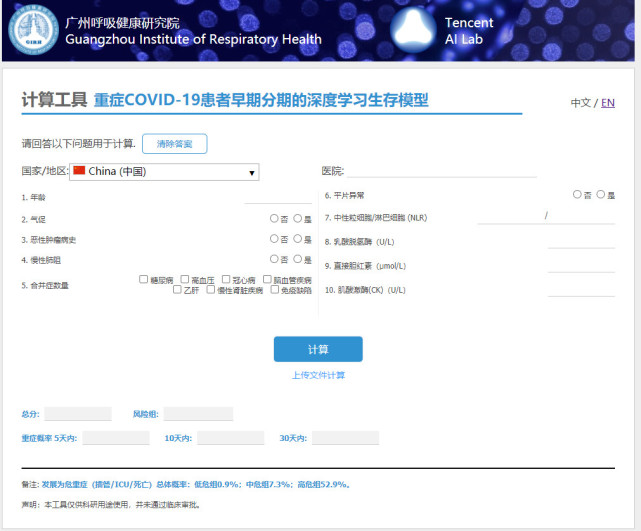Click the 乳酸脱氢酶 (U/L) input field
641x531 pixels.
pos(581,242)
